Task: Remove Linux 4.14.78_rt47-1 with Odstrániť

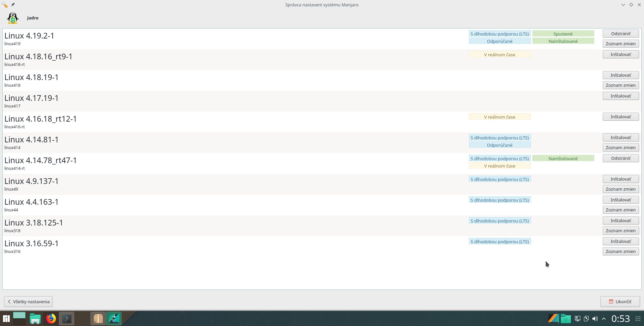Action: (x=621, y=158)
